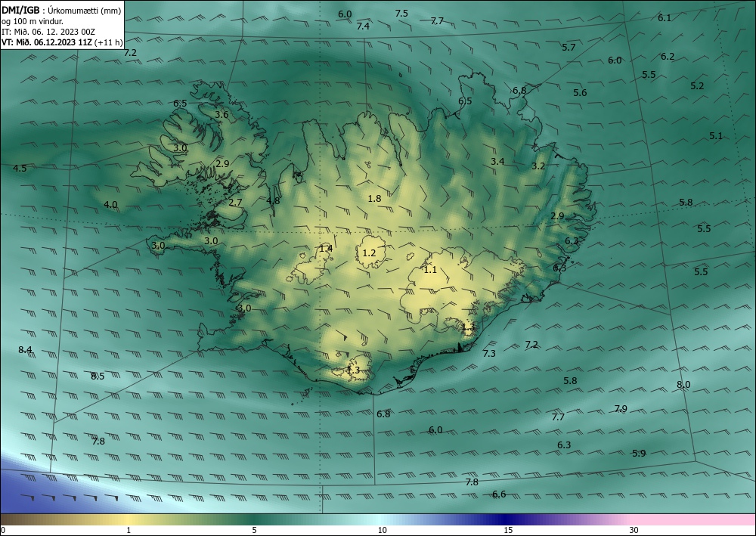This screenshot has height=536, width=756.
Task: Click the 7.3 value label
Action: click(x=489, y=354)
